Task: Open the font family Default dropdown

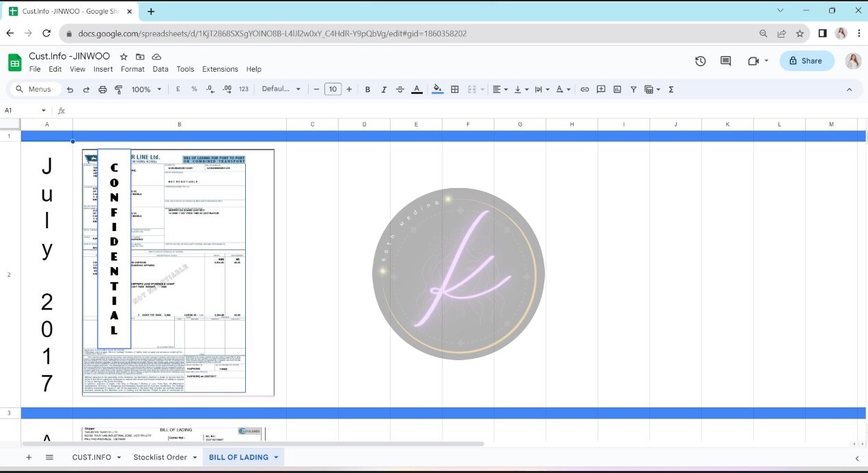Action: (281, 90)
